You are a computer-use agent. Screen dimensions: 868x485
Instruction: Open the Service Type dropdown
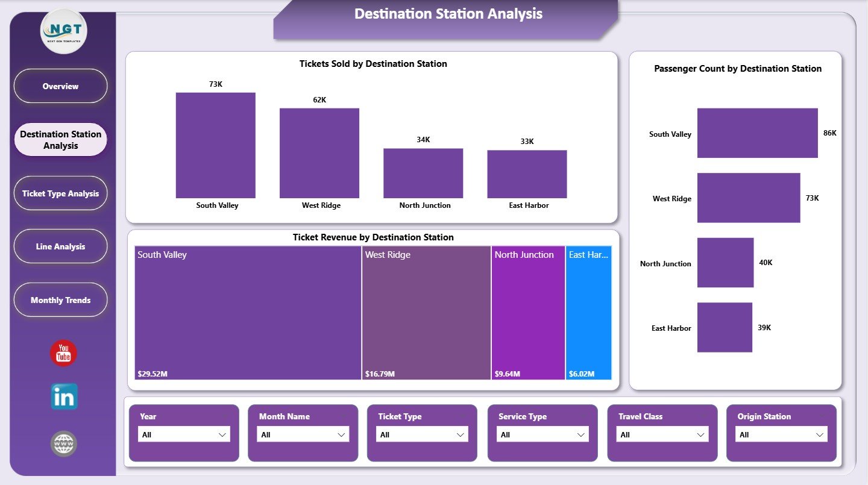tap(580, 434)
